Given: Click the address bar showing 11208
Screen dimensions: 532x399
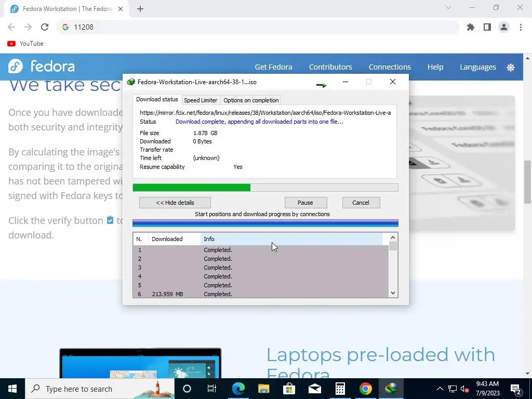Looking at the screenshot, I should pyautogui.click(x=258, y=27).
